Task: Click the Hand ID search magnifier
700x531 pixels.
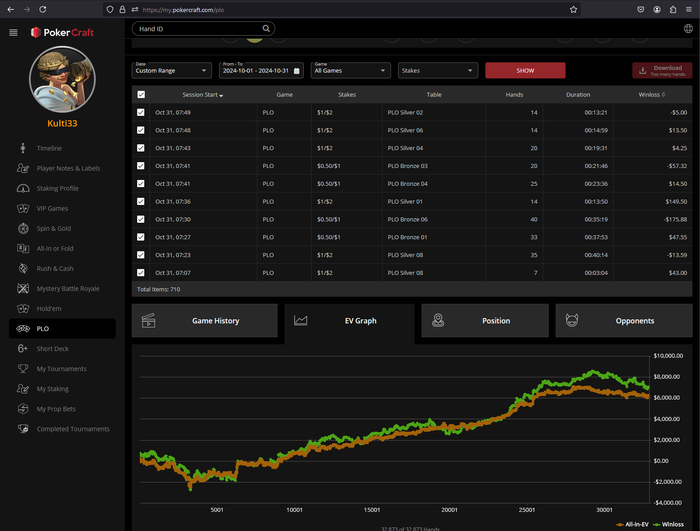Action: pyautogui.click(x=266, y=29)
